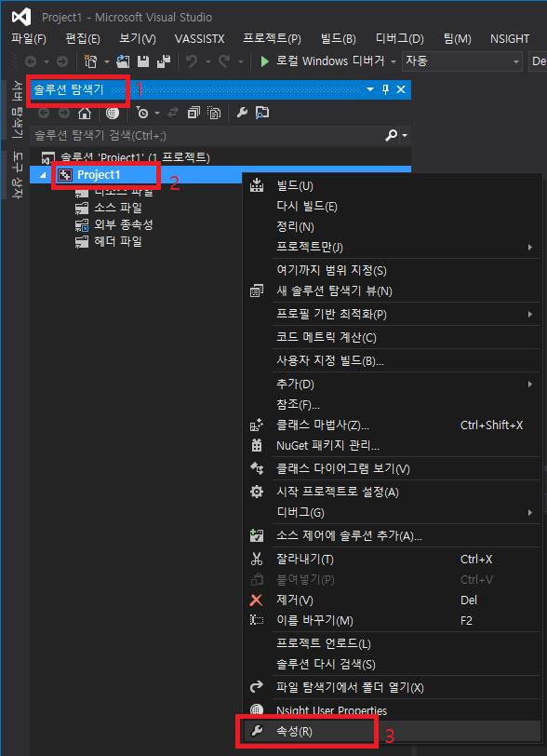Close the 솔루션 탐색기 panel

click(x=401, y=89)
